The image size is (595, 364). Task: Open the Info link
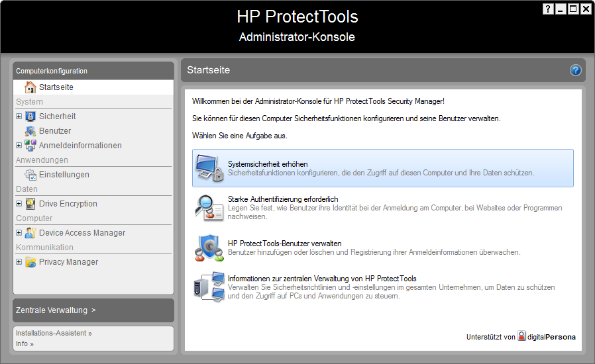[25, 343]
